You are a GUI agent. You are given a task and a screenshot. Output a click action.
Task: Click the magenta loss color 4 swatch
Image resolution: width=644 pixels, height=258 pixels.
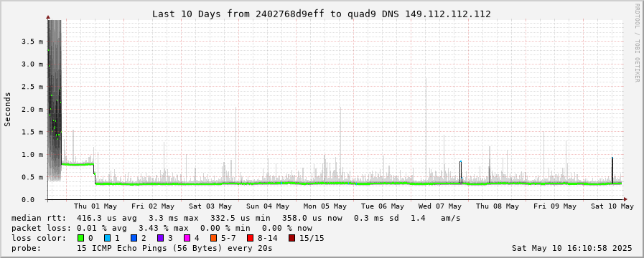[186, 238]
